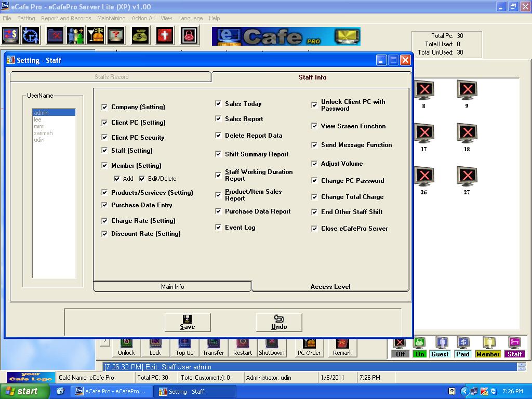Viewport: 532px width, 399px height.
Task: Open the Maintaining menu
Action: click(x=111, y=18)
